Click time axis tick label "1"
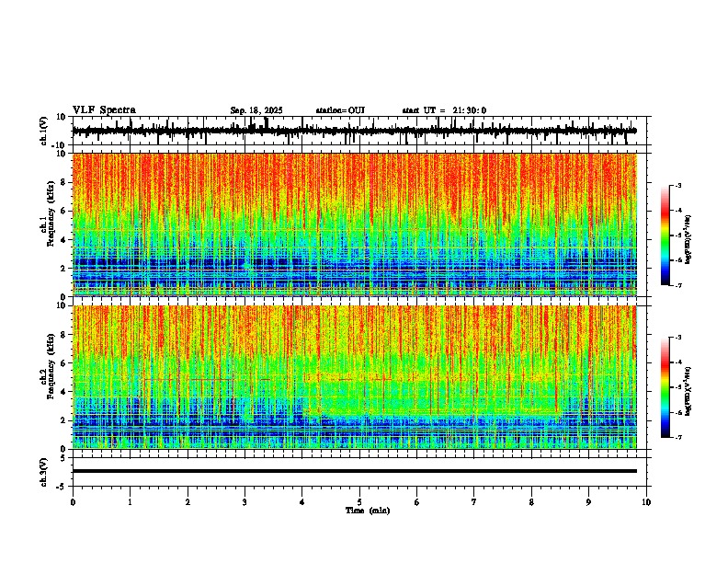The image size is (728, 563). pyautogui.click(x=130, y=502)
